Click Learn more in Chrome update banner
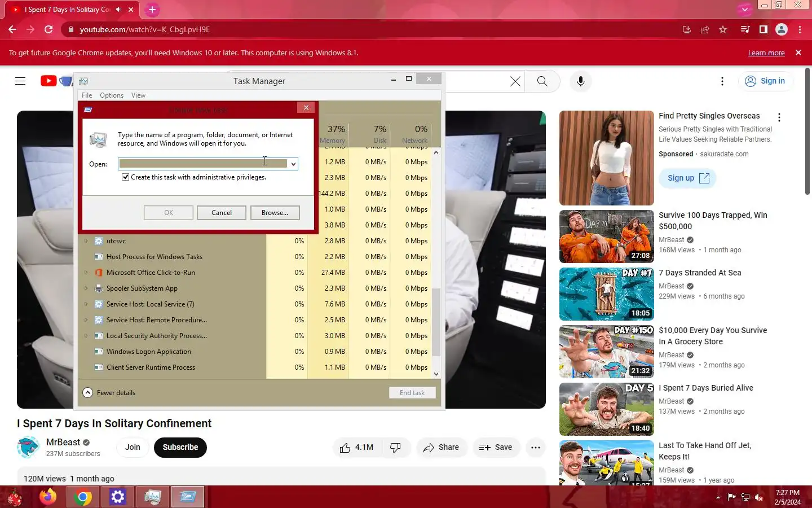 [x=766, y=53]
